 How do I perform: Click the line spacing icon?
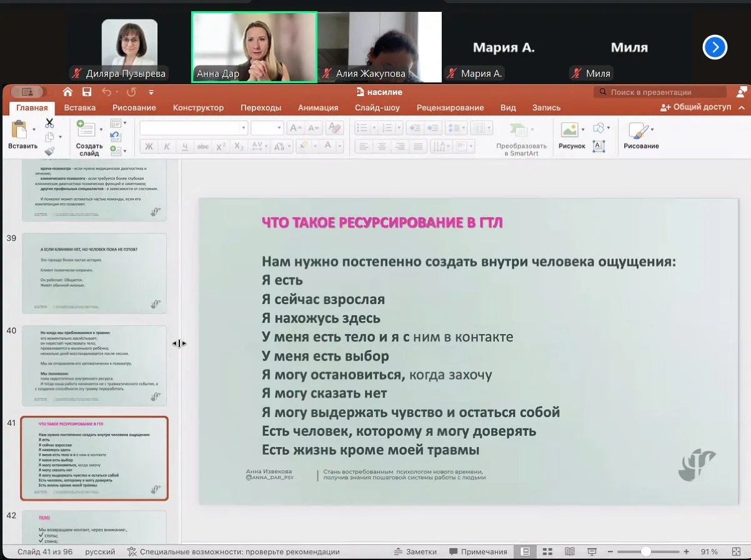(x=456, y=128)
